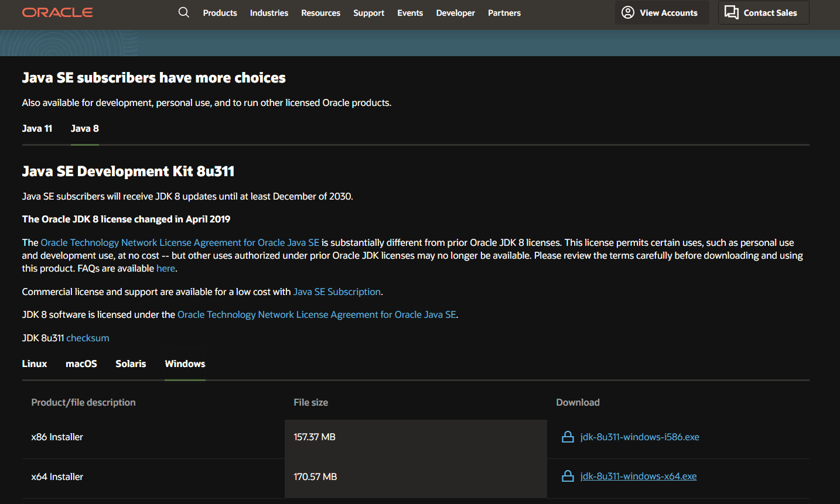This screenshot has width=840, height=504.
Task: Click the 'Download' column header
Action: [x=578, y=402]
